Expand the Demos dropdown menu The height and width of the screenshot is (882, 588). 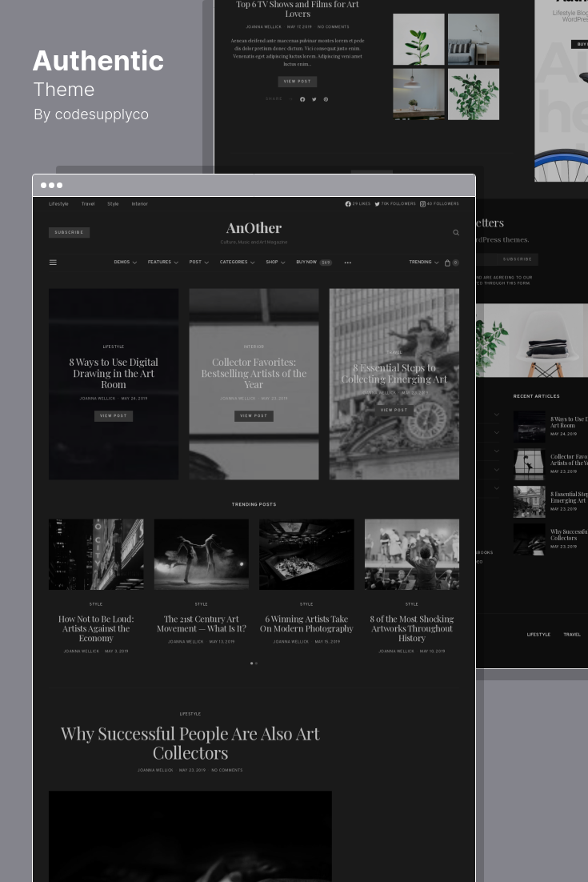pyautogui.click(x=126, y=263)
